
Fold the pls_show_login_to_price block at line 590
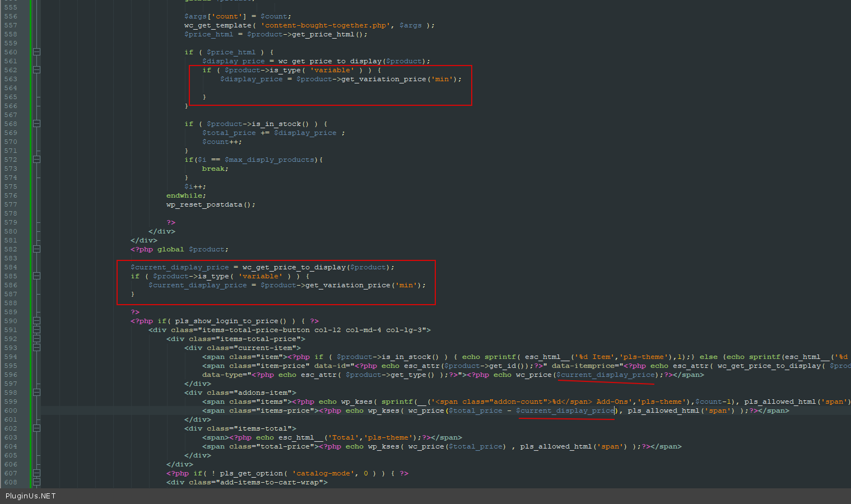[36, 321]
